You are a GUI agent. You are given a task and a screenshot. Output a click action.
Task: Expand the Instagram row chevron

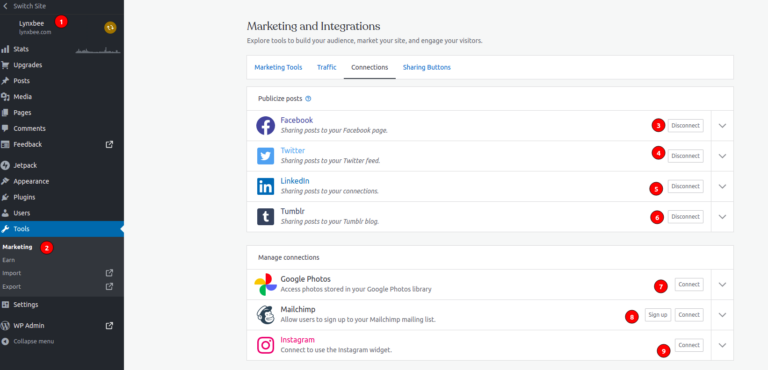(722, 345)
